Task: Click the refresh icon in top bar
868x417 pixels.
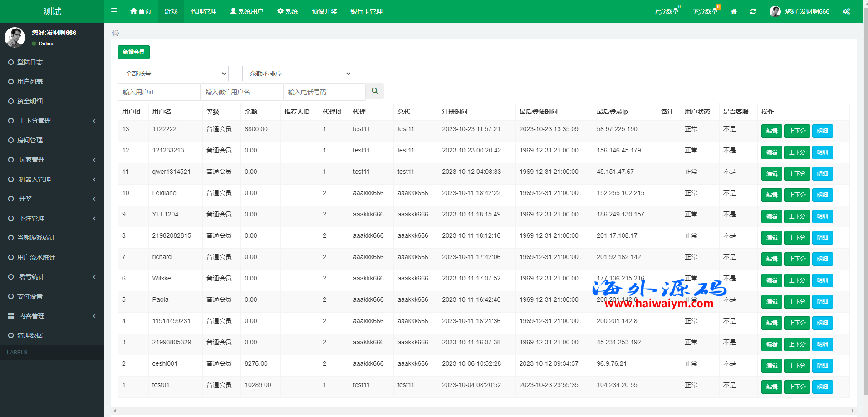Action: pyautogui.click(x=753, y=11)
